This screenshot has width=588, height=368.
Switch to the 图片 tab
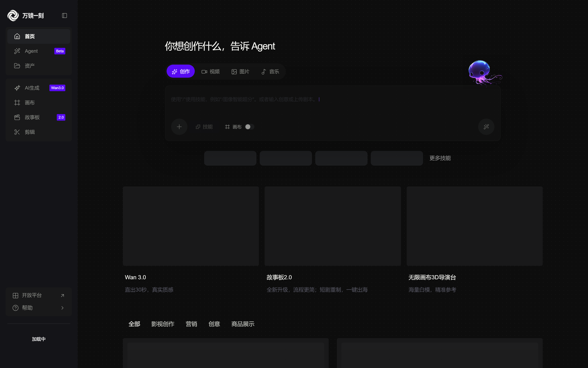tap(240, 71)
